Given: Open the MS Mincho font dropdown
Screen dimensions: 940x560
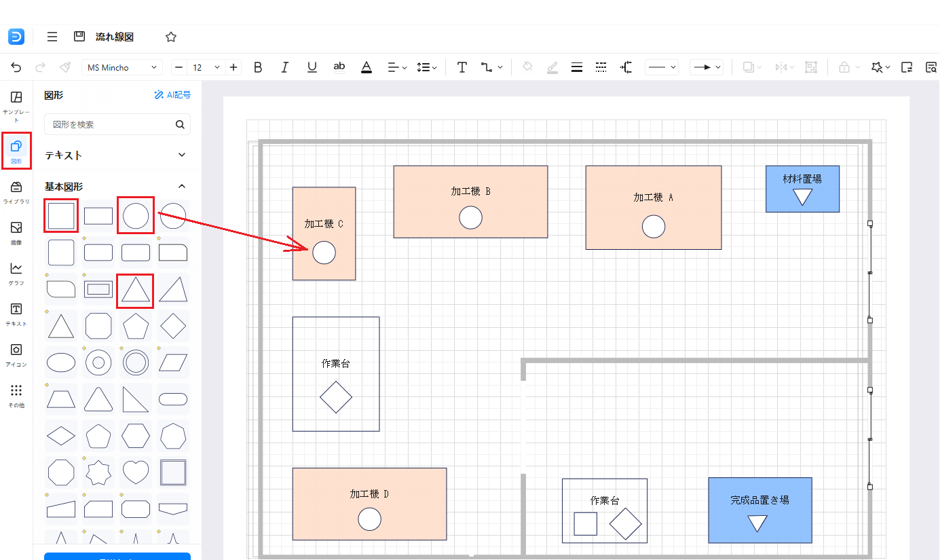Looking at the screenshot, I should [122, 67].
